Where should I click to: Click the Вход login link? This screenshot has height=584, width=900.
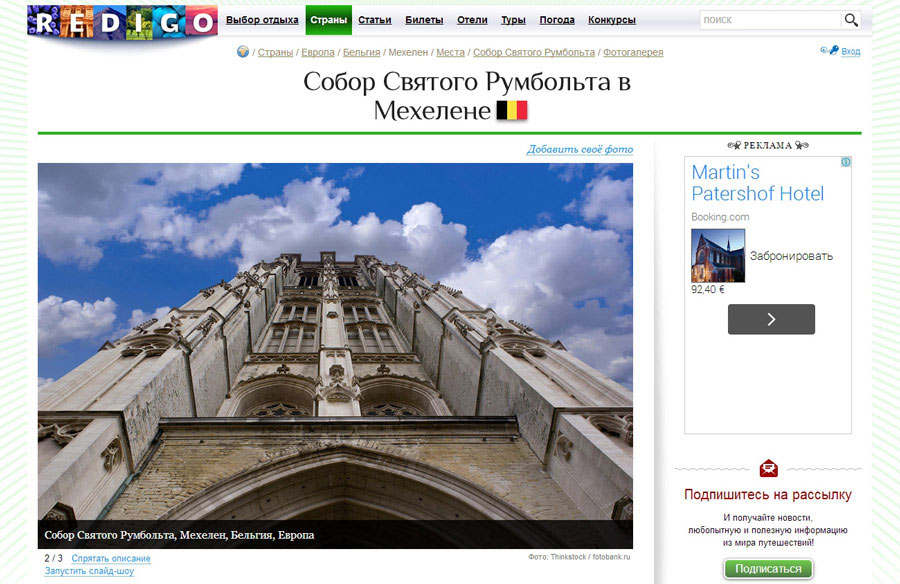pyautogui.click(x=850, y=51)
